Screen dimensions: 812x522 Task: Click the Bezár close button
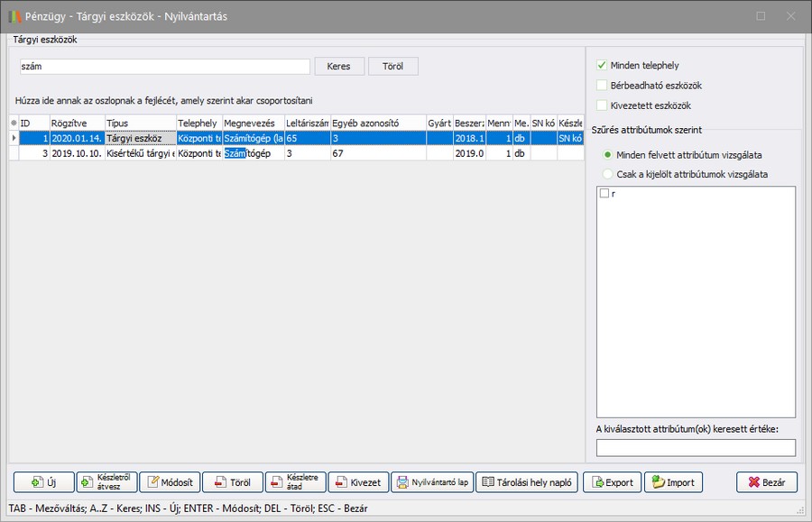pos(766,482)
